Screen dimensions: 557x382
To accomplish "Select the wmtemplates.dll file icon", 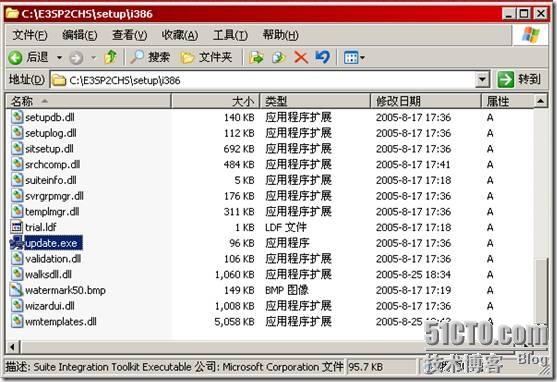I will coord(17,321).
